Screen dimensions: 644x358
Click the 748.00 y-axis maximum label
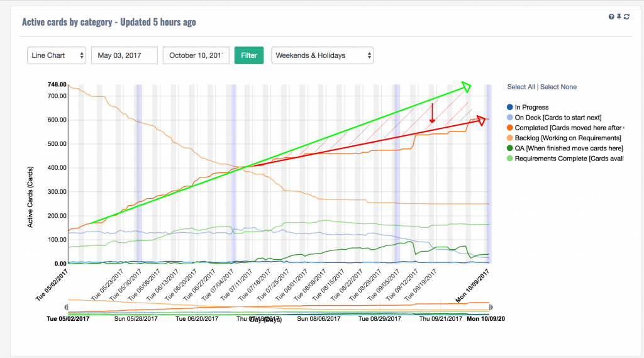[x=57, y=84]
